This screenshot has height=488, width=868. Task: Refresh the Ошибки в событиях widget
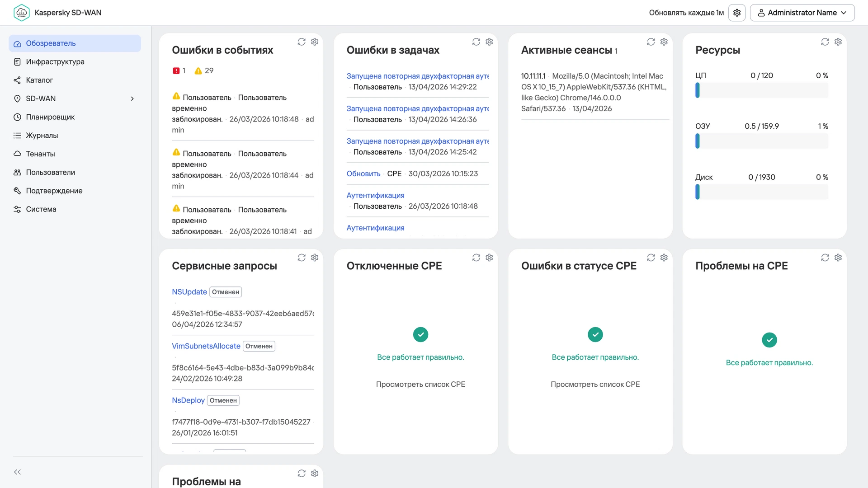pyautogui.click(x=302, y=42)
